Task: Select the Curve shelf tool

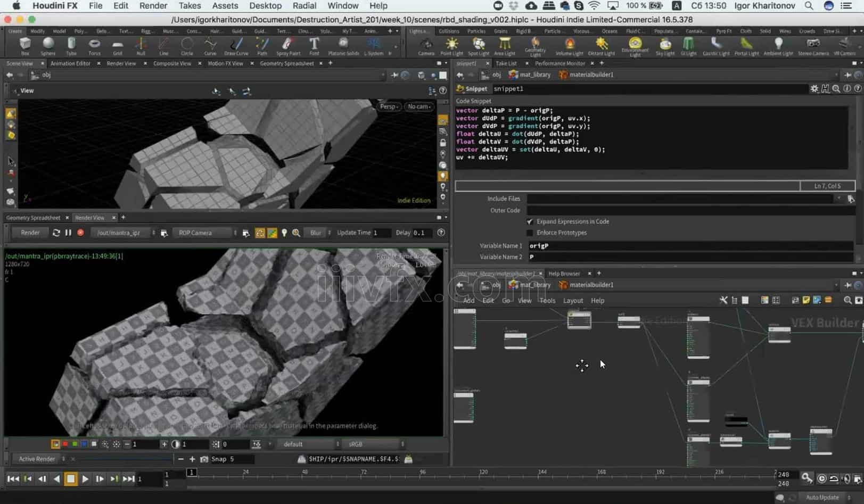Action: click(x=210, y=46)
